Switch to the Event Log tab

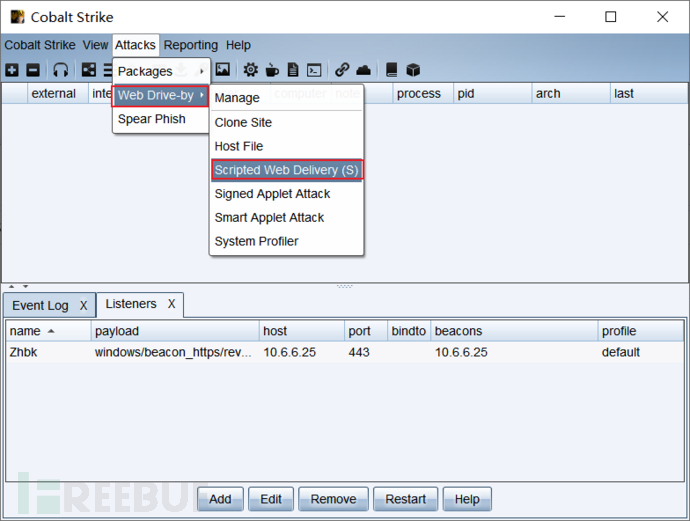pyautogui.click(x=40, y=305)
